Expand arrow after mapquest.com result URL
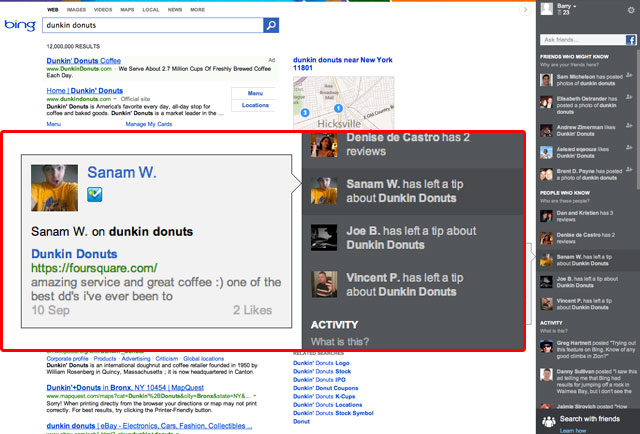 [255, 396]
